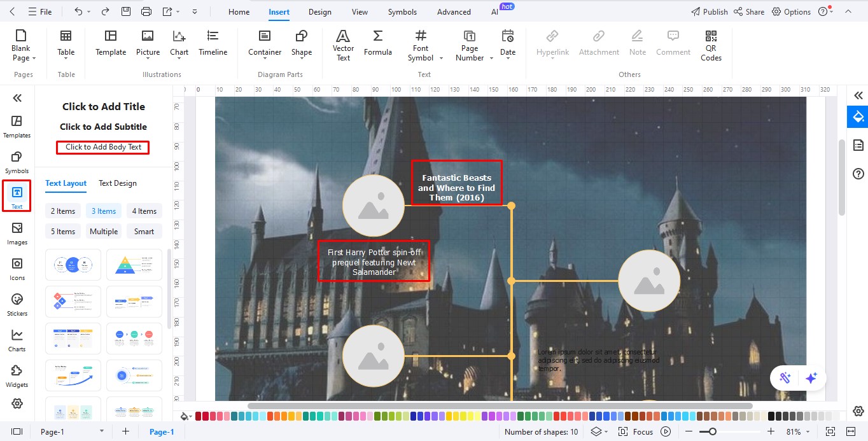
Task: Open the Widgets sidebar panel
Action: pos(17,375)
